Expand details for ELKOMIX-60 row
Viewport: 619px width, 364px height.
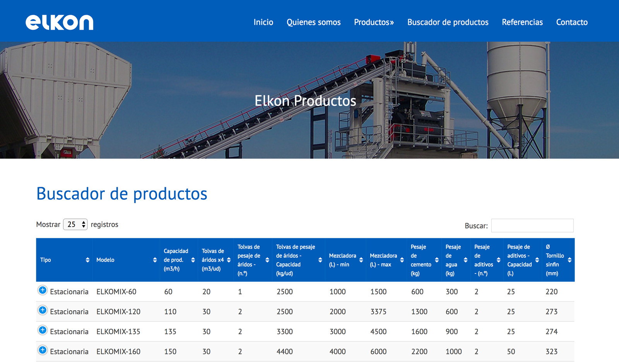(x=43, y=290)
